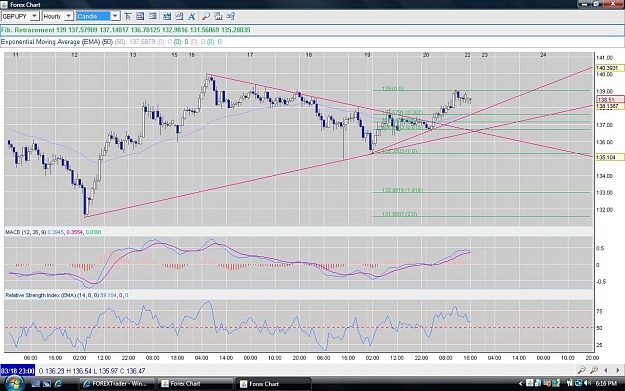Image resolution: width=625 pixels, height=391 pixels.
Task: Select the red dashed RSI 50 level line
Action: click(299, 328)
